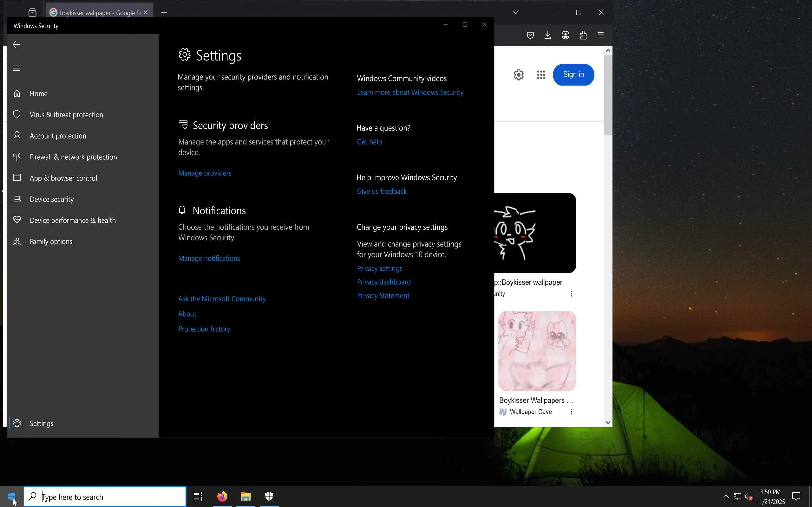Select Firewall & network protection

click(73, 157)
